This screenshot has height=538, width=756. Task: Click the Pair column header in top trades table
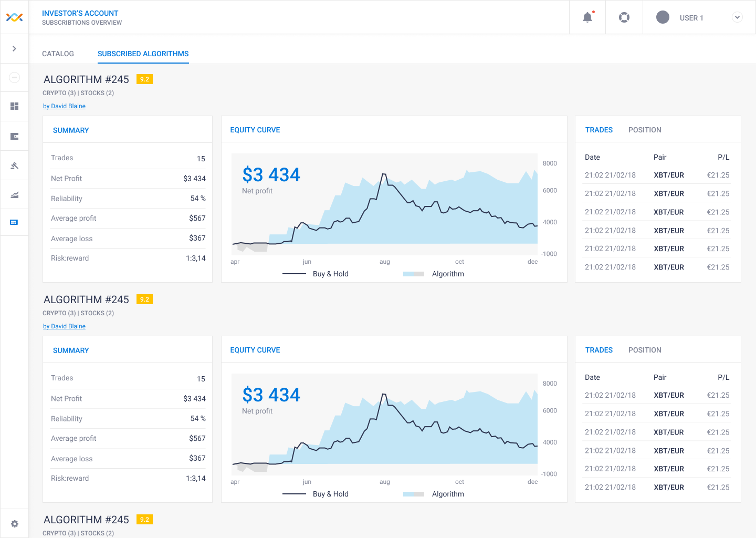pyautogui.click(x=660, y=157)
